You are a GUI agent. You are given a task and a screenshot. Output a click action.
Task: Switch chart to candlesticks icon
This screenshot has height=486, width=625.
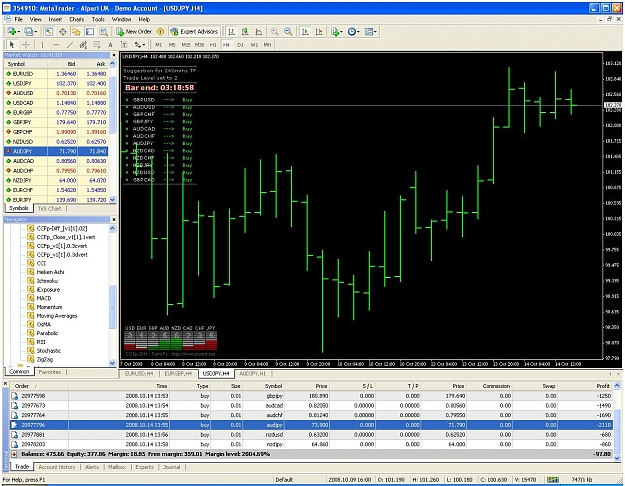[x=245, y=31]
